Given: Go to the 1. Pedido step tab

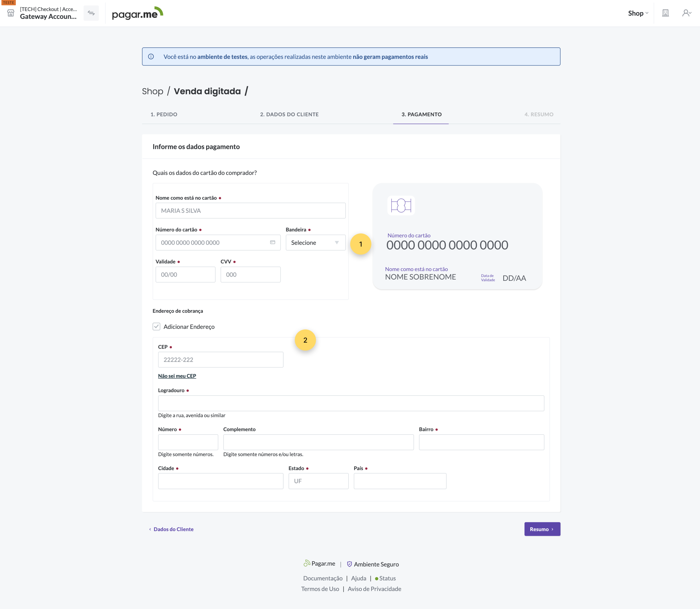Looking at the screenshot, I should point(164,115).
